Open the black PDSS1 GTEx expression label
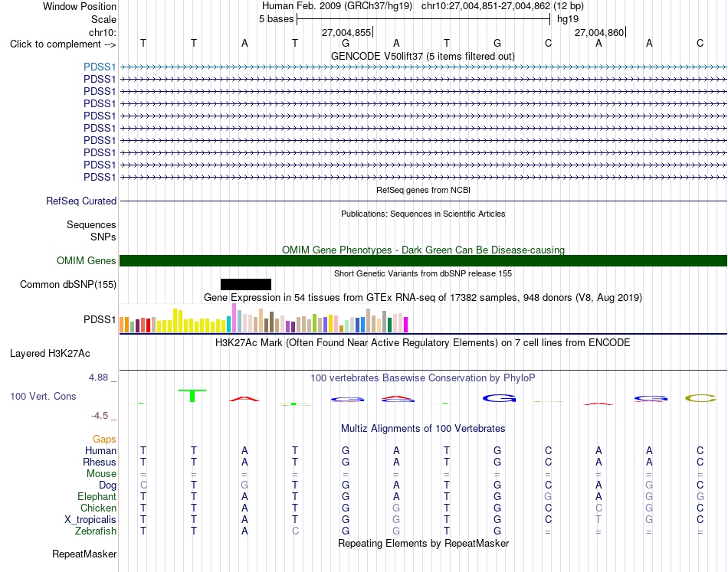The image size is (728, 572). tap(100, 319)
